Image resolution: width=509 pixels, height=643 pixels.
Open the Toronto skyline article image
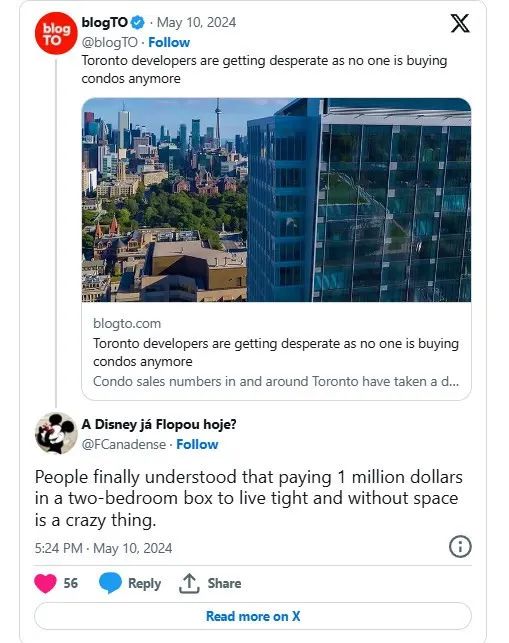pyautogui.click(x=276, y=200)
